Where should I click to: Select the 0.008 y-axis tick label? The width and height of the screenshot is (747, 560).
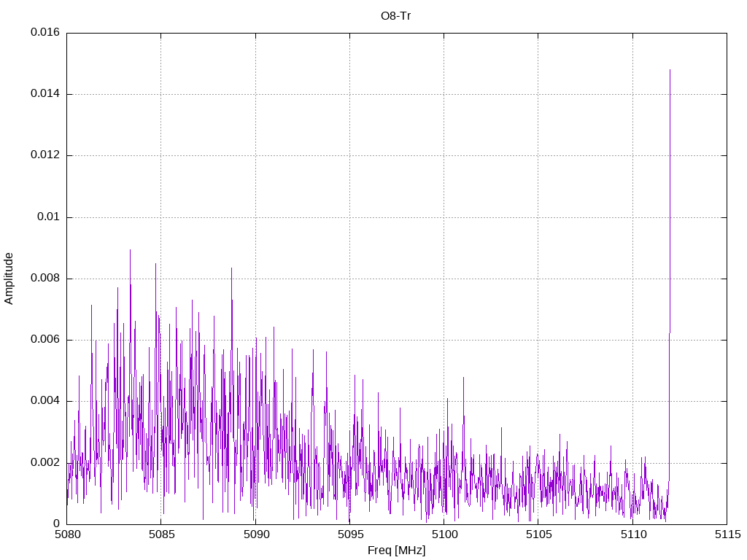click(x=44, y=279)
